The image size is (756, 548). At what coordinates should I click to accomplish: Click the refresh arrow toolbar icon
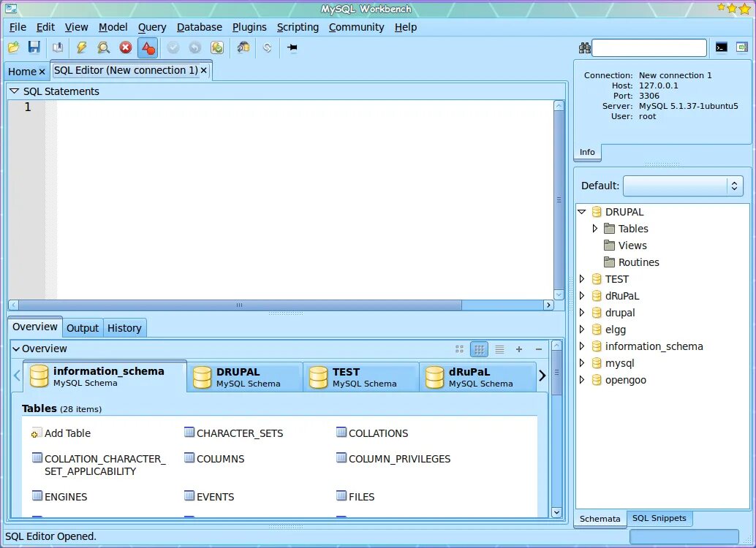(267, 47)
